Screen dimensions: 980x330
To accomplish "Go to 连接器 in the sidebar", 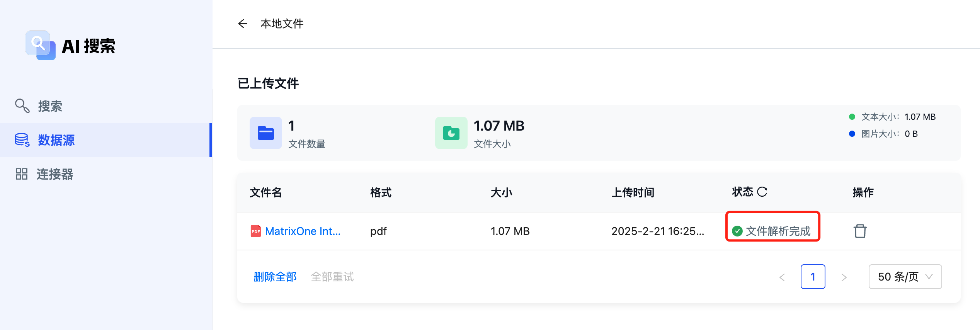I will [54, 174].
